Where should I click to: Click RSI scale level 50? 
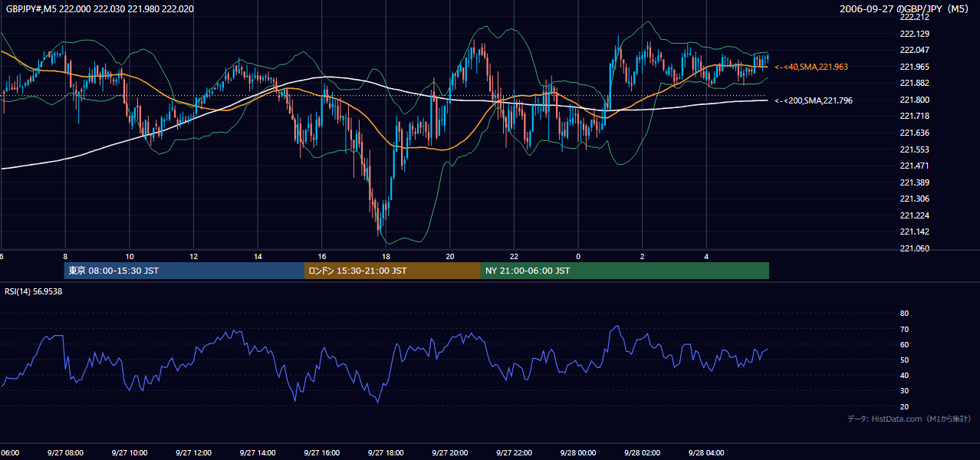904,360
